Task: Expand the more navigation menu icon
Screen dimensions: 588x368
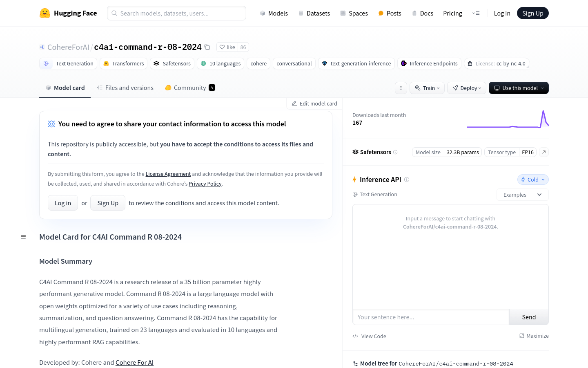Action: point(476,13)
